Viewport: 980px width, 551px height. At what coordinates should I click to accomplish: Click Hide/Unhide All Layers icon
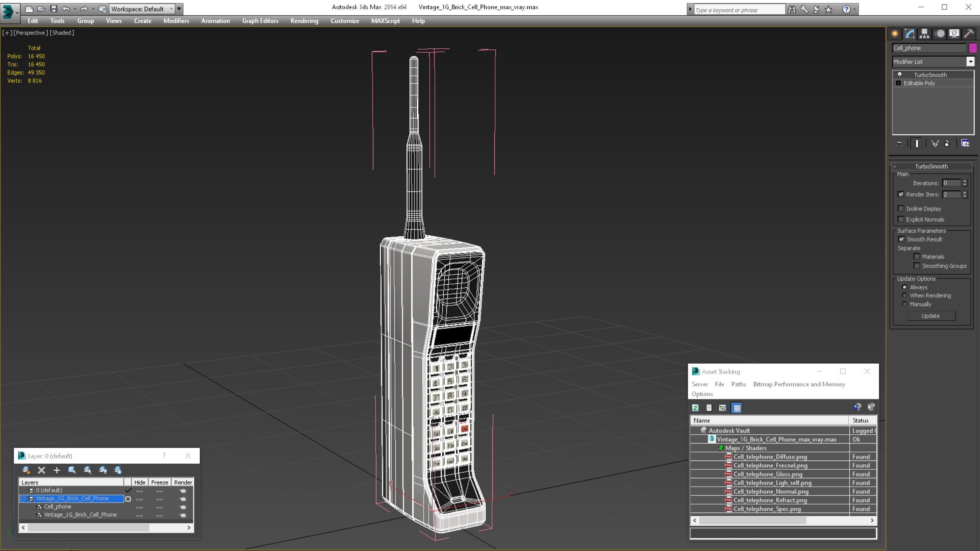pyautogui.click(x=103, y=470)
